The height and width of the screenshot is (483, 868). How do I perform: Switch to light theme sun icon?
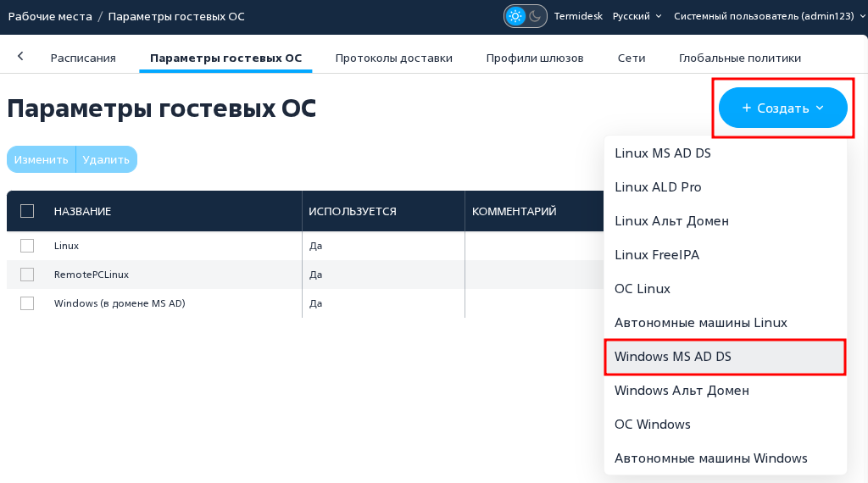pyautogui.click(x=515, y=16)
